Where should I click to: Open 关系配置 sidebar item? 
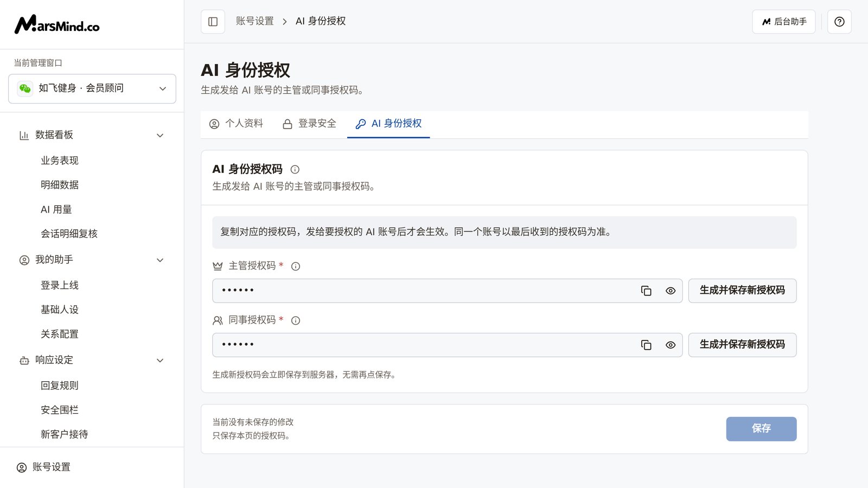(60, 334)
